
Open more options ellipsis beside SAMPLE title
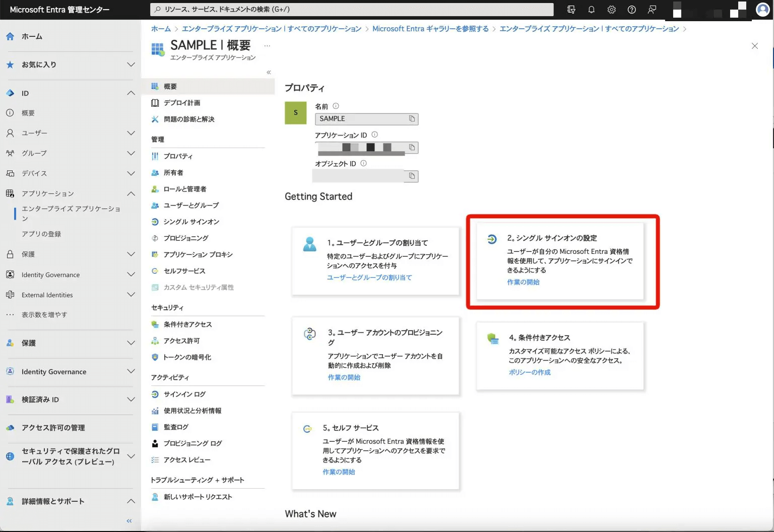tap(267, 46)
